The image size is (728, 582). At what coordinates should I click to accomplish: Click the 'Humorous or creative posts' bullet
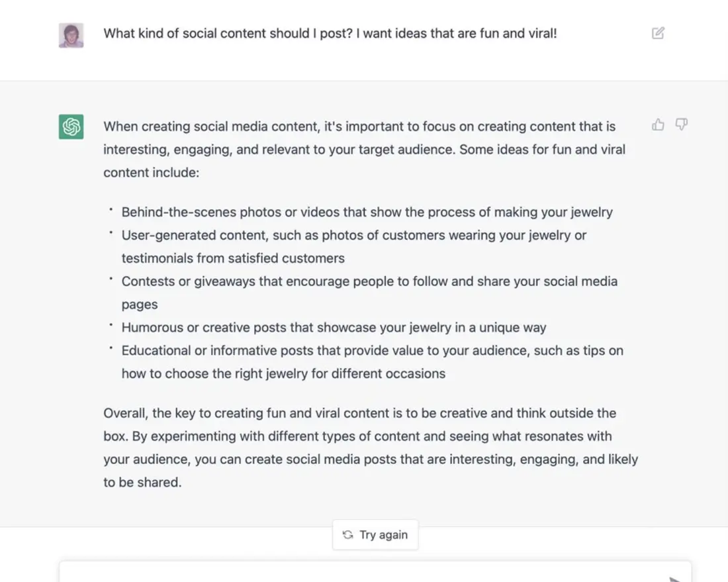click(x=334, y=328)
